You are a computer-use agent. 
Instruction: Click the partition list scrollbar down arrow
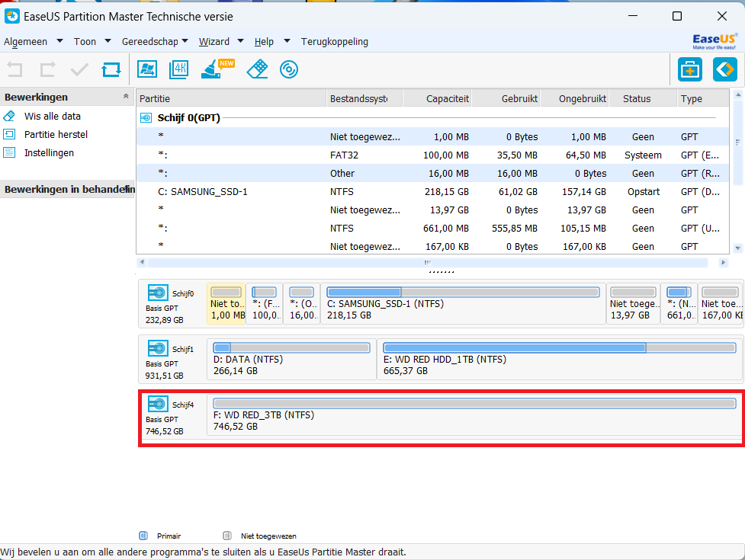(738, 248)
